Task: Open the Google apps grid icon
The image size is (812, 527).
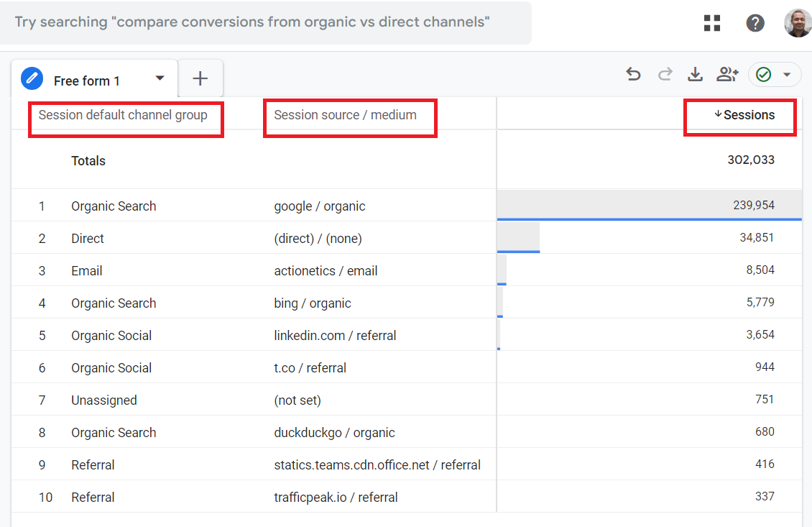Action: pyautogui.click(x=712, y=23)
